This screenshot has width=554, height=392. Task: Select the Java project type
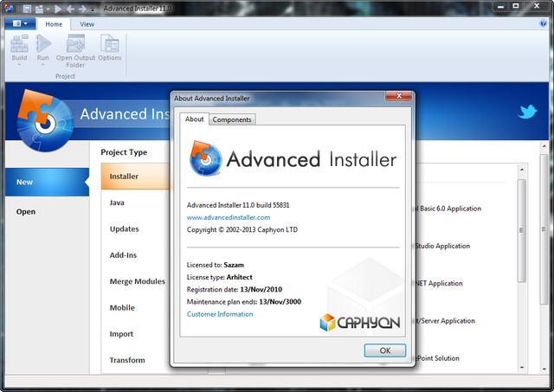(x=117, y=202)
